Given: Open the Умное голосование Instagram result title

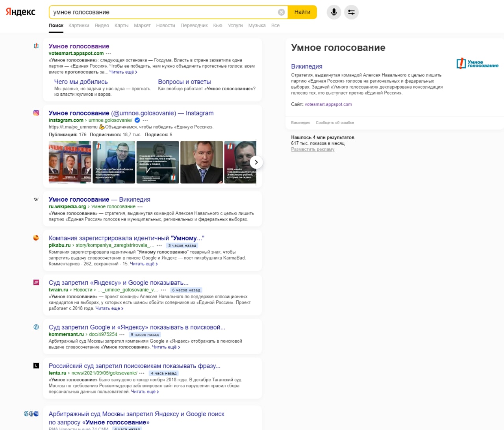Looking at the screenshot, I should (131, 113).
